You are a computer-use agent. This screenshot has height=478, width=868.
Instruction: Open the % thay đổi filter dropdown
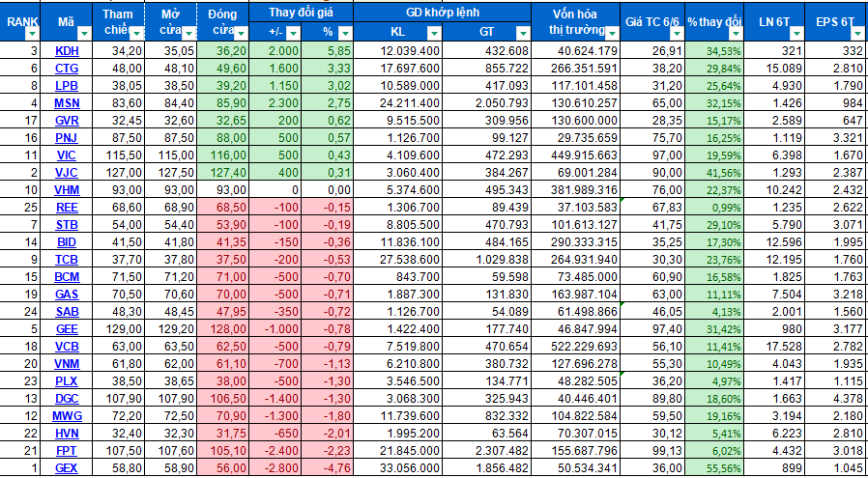point(736,34)
